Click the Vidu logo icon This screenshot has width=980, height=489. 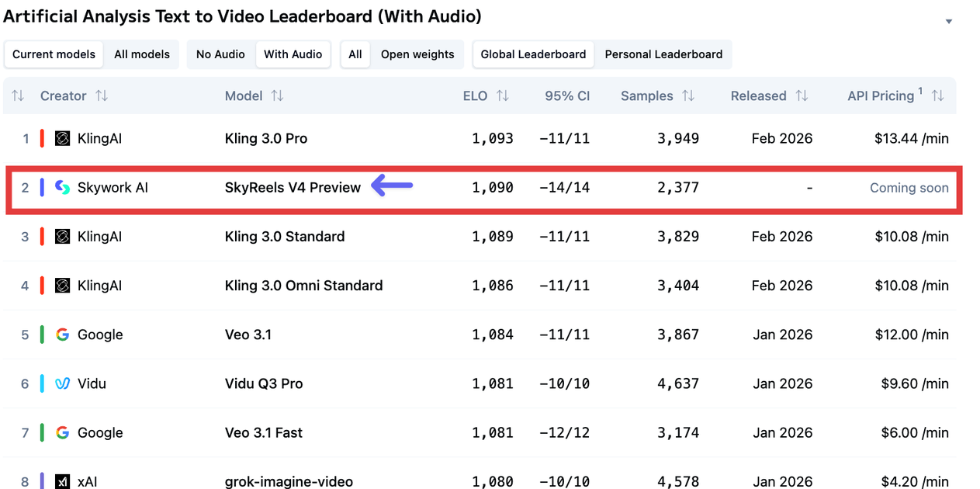click(63, 383)
